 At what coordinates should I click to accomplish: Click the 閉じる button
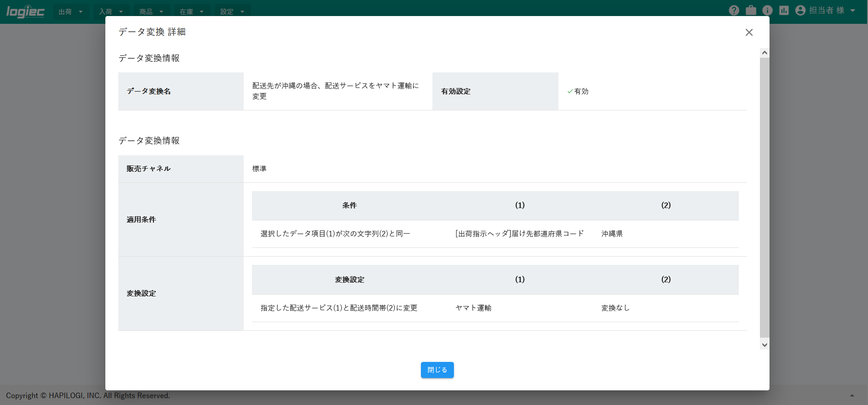(x=437, y=370)
